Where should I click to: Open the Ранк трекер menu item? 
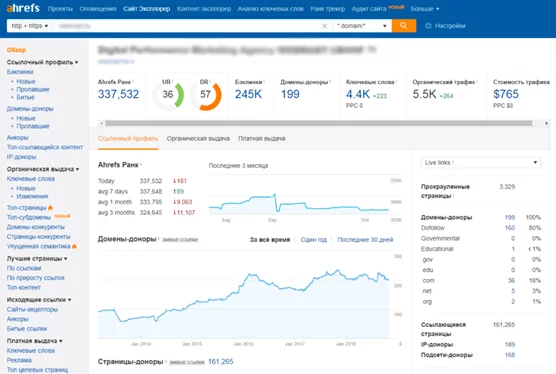pos(328,9)
